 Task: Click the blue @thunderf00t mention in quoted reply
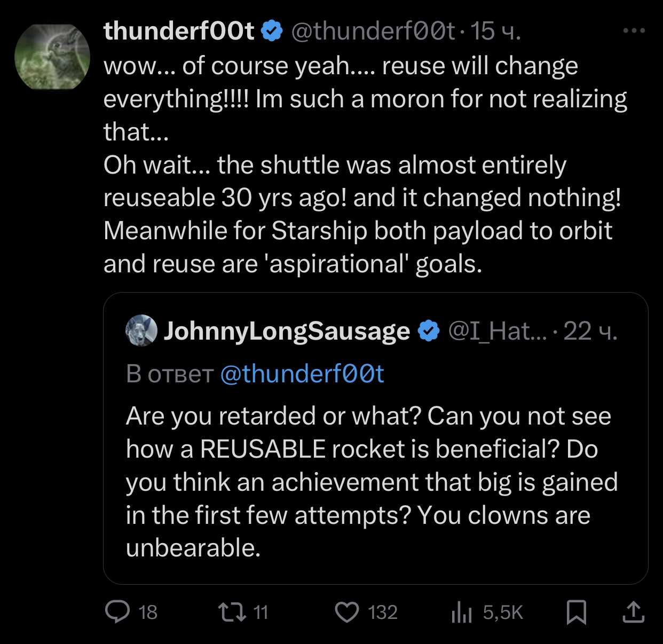pos(302,374)
